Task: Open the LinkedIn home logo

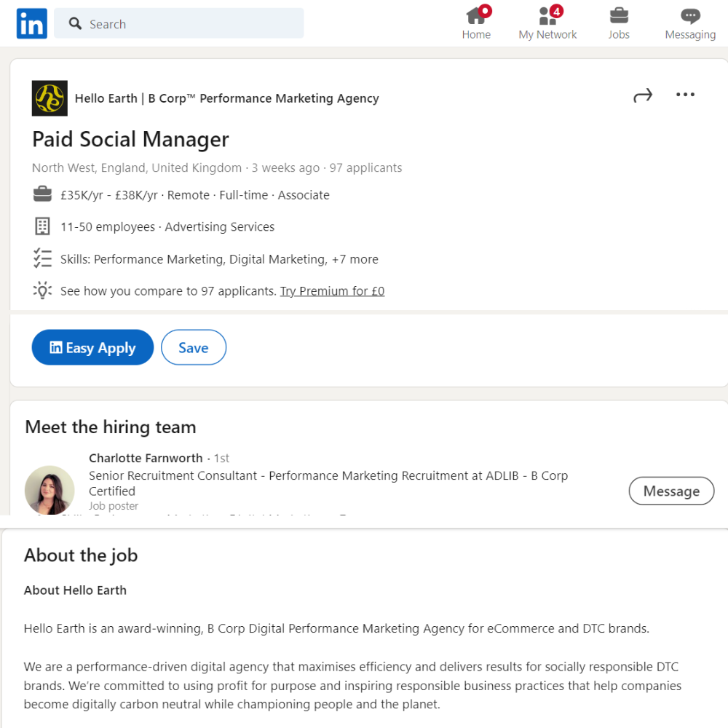Action: click(x=31, y=23)
